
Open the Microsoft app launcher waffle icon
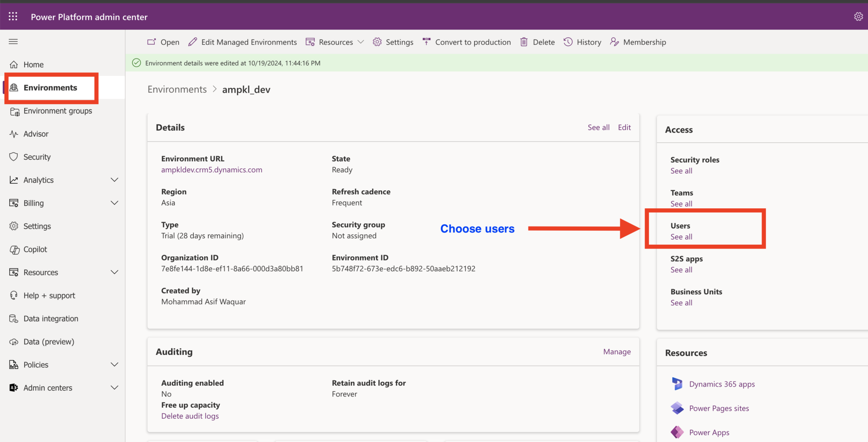point(13,16)
